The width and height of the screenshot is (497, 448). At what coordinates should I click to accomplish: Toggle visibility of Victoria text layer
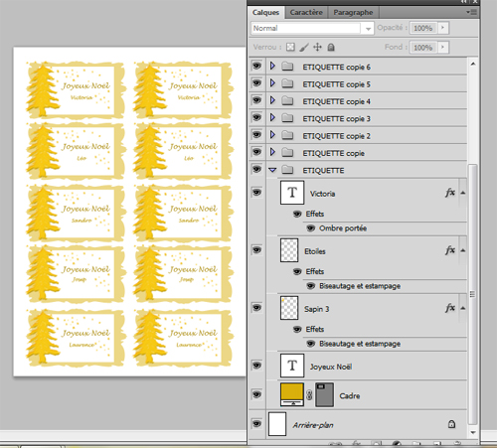256,192
